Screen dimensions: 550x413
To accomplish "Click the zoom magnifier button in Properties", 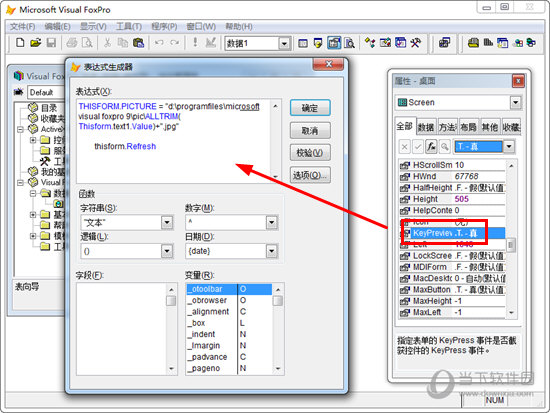I will (x=445, y=146).
